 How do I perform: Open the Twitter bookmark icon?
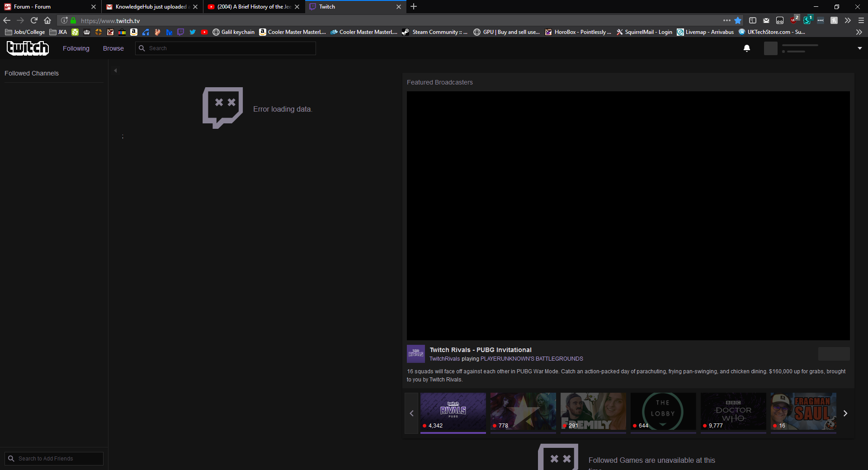[x=193, y=32]
